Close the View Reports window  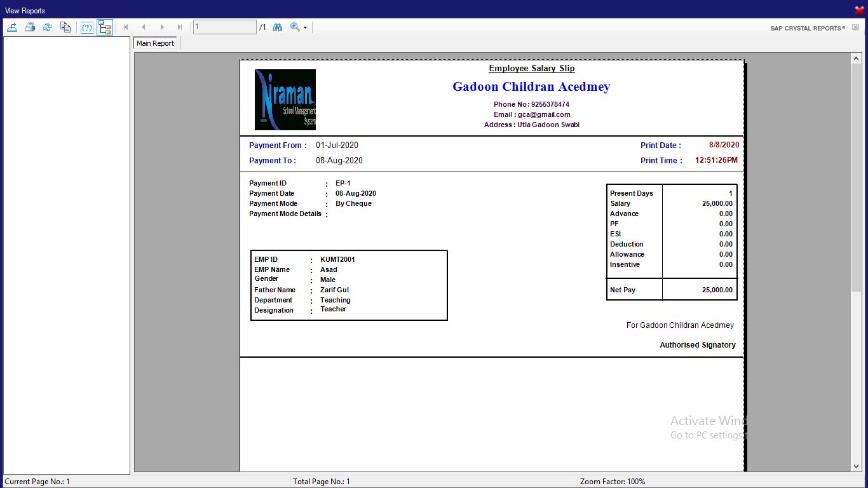click(x=859, y=10)
